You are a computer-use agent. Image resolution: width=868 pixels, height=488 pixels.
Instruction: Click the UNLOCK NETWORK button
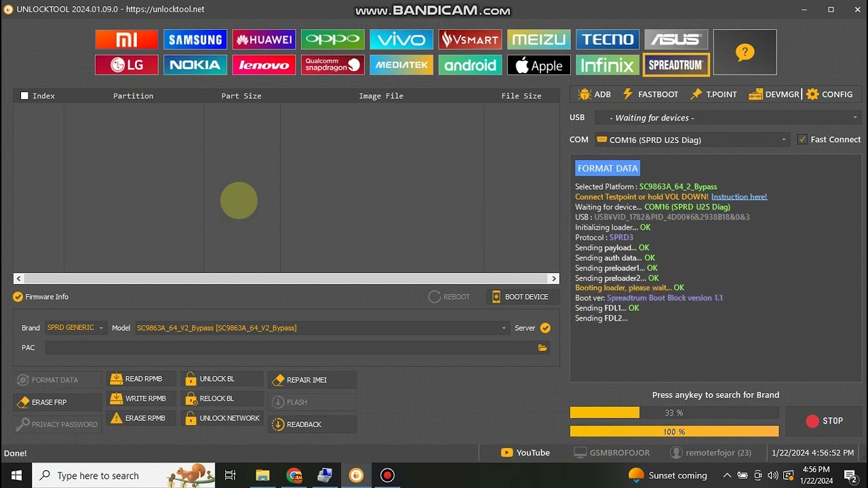coord(222,418)
